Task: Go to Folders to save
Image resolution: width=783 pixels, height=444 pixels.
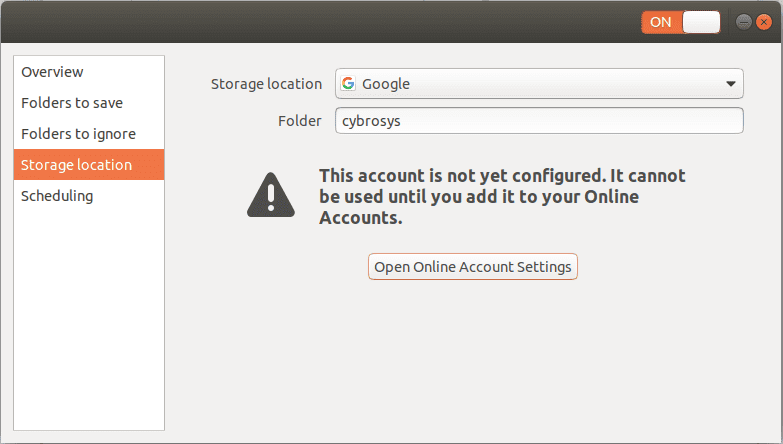Action: (72, 103)
